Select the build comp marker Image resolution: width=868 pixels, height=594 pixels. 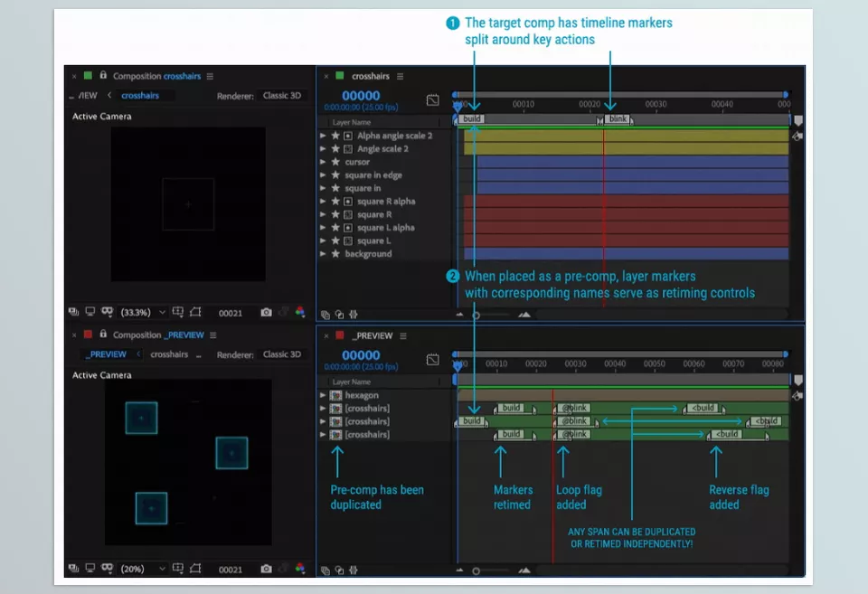click(472, 119)
